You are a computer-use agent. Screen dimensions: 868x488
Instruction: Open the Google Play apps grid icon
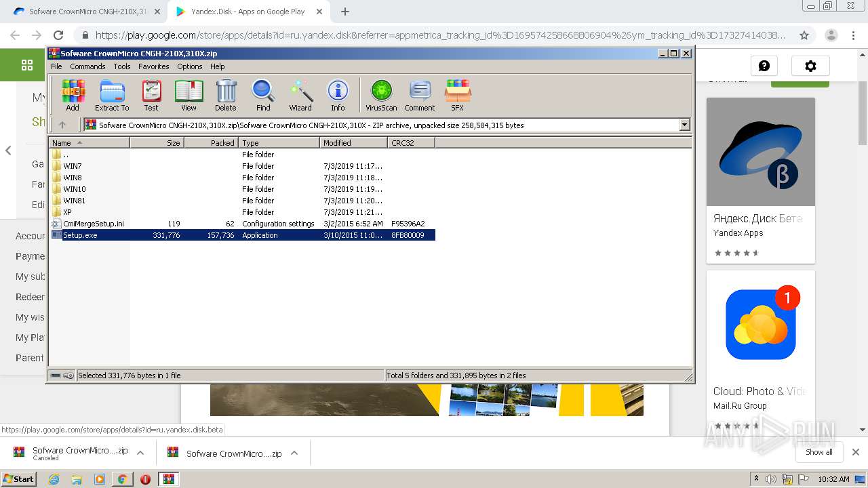pos(27,65)
